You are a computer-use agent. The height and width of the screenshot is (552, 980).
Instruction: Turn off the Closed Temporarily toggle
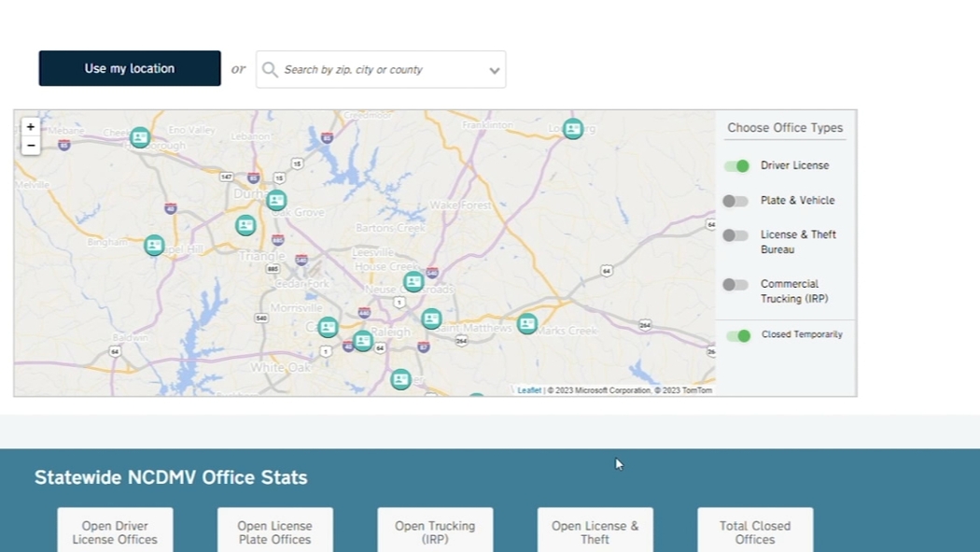click(x=738, y=335)
